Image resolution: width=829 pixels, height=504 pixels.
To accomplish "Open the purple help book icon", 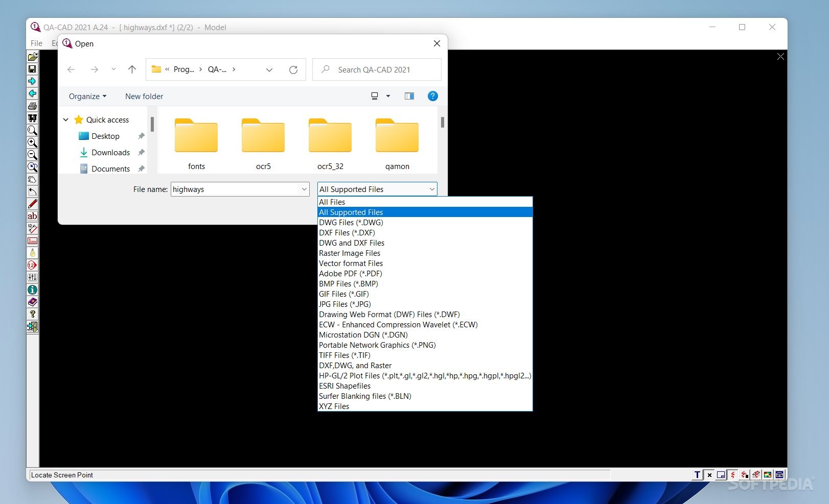I will pyautogui.click(x=32, y=302).
